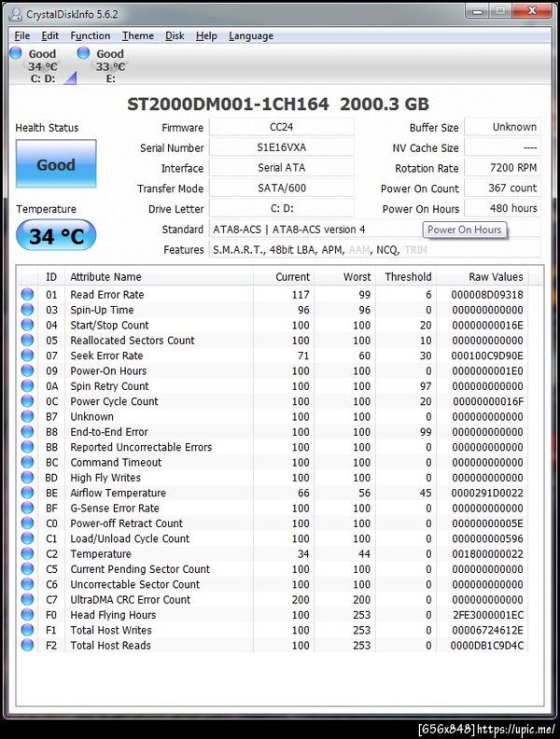Open the Edit menu
The width and height of the screenshot is (560, 739).
tap(50, 35)
